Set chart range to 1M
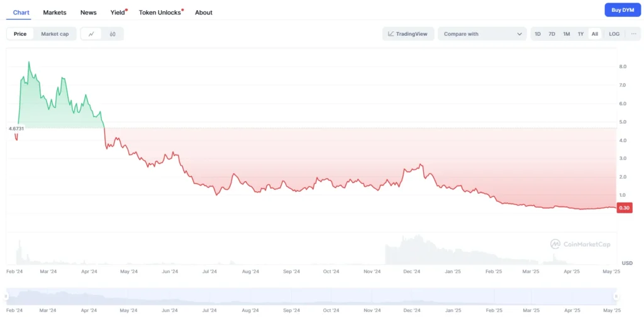 (567, 34)
